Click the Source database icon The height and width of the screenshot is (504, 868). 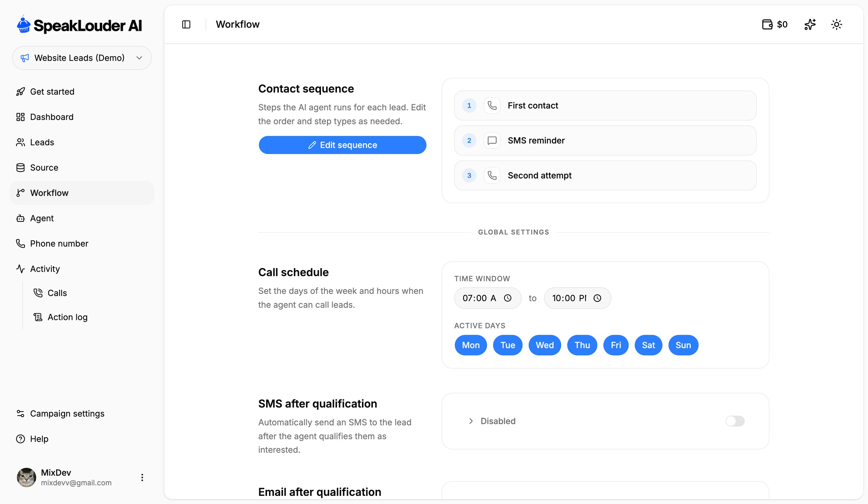click(20, 167)
